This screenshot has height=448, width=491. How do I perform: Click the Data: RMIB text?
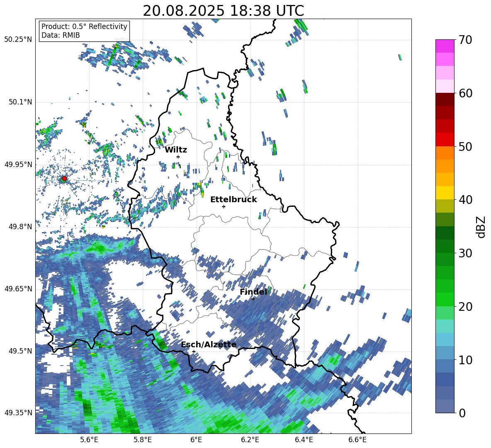coord(61,35)
